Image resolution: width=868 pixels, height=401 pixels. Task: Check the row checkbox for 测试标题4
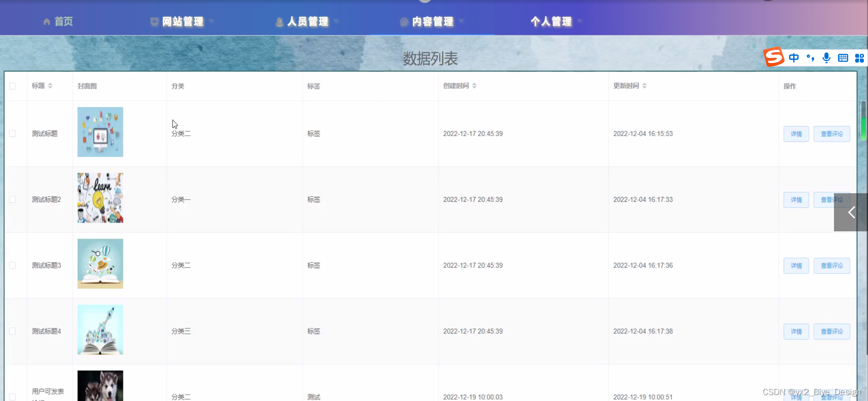tap(12, 331)
